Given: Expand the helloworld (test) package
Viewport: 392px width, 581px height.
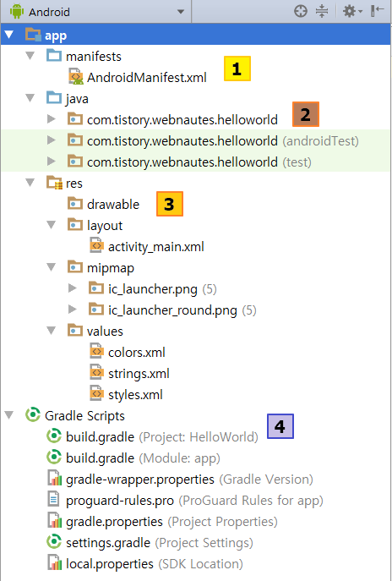Looking at the screenshot, I should pos(51,162).
